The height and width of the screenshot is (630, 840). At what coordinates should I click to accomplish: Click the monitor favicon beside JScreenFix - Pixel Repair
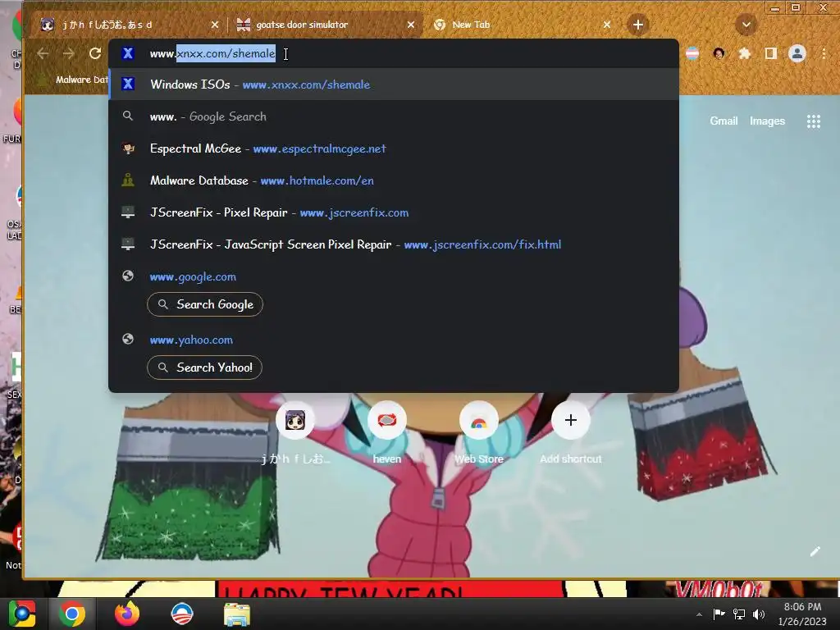[x=128, y=212]
